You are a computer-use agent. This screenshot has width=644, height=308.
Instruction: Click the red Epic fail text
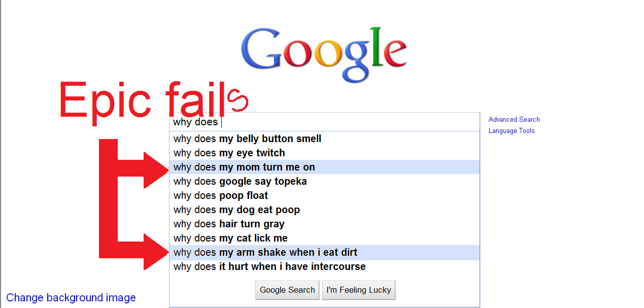click(x=154, y=101)
